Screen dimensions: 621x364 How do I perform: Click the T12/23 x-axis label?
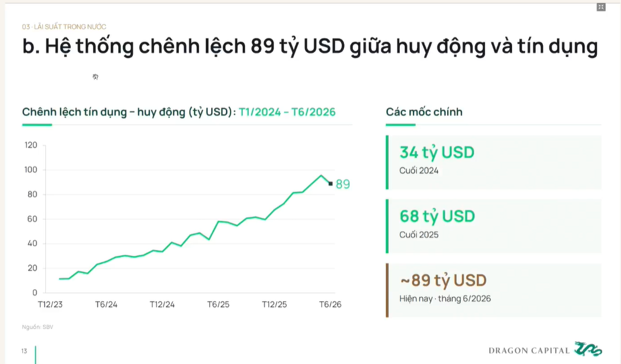pos(51,304)
